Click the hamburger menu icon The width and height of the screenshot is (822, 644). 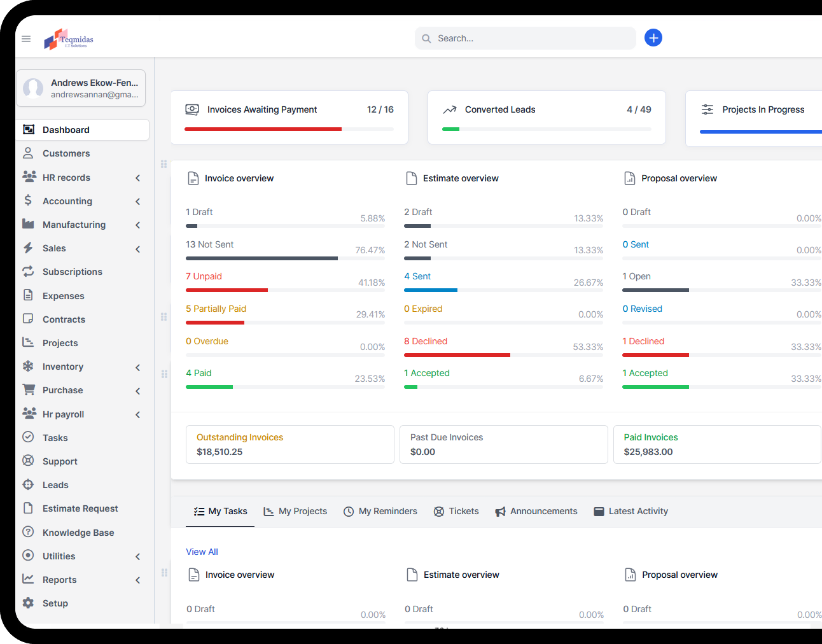[26, 39]
